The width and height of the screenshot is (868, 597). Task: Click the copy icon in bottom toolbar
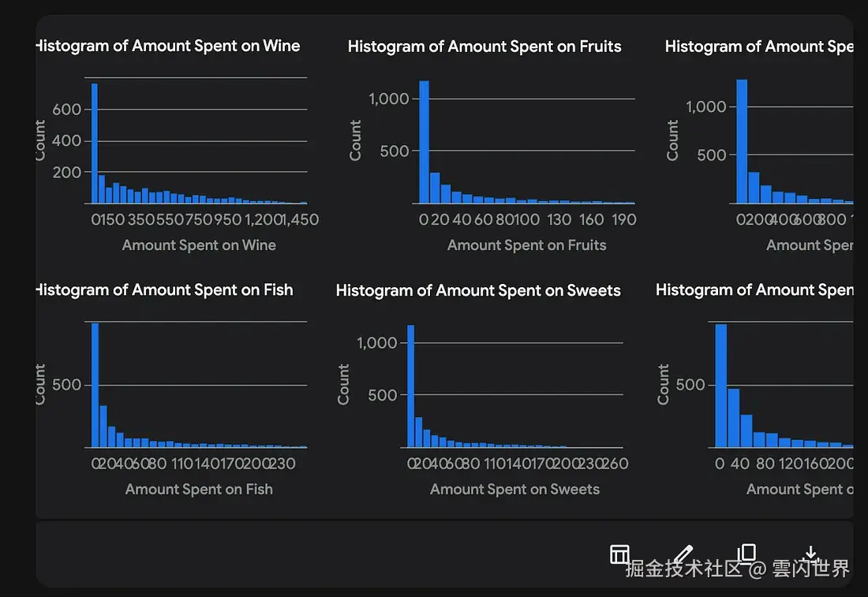(x=746, y=554)
